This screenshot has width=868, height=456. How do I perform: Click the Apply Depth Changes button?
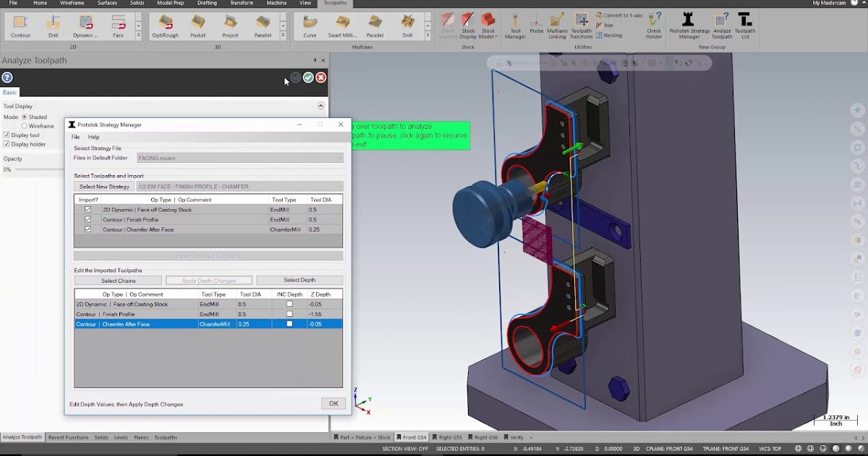click(x=209, y=280)
